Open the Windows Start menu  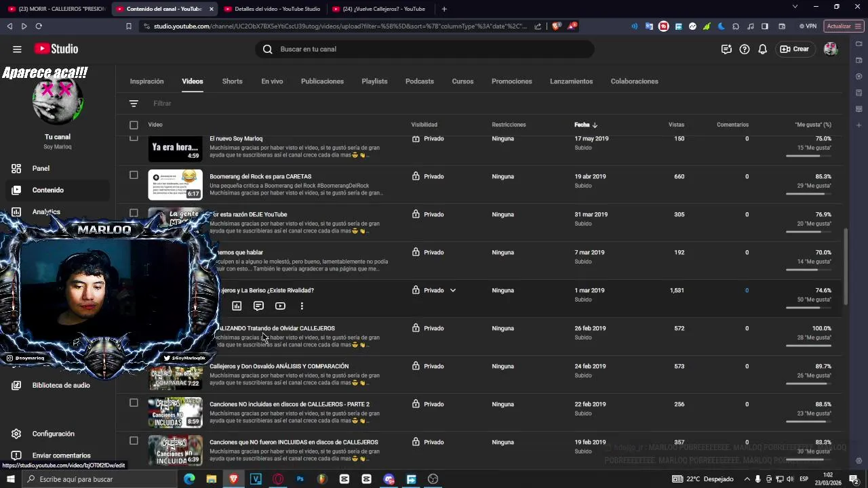(11, 479)
